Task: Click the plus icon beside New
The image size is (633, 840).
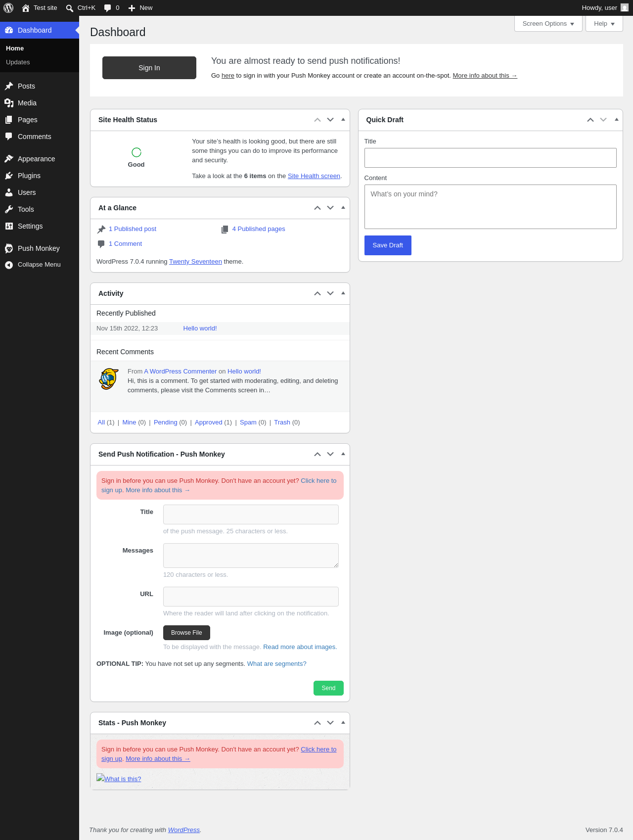Action: pyautogui.click(x=132, y=8)
